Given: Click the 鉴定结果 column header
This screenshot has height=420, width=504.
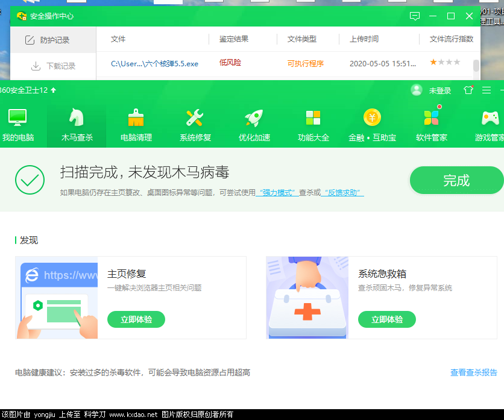Looking at the screenshot, I should click(234, 39).
